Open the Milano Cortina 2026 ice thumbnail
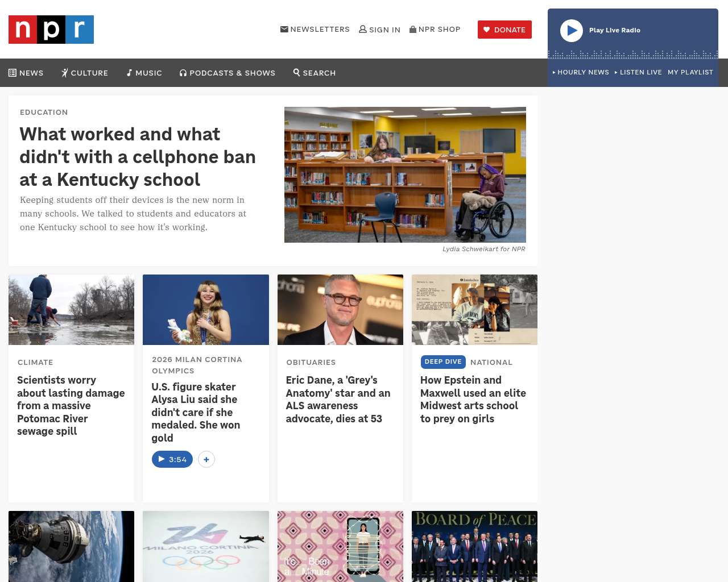Image resolution: width=728 pixels, height=582 pixels. click(x=206, y=546)
